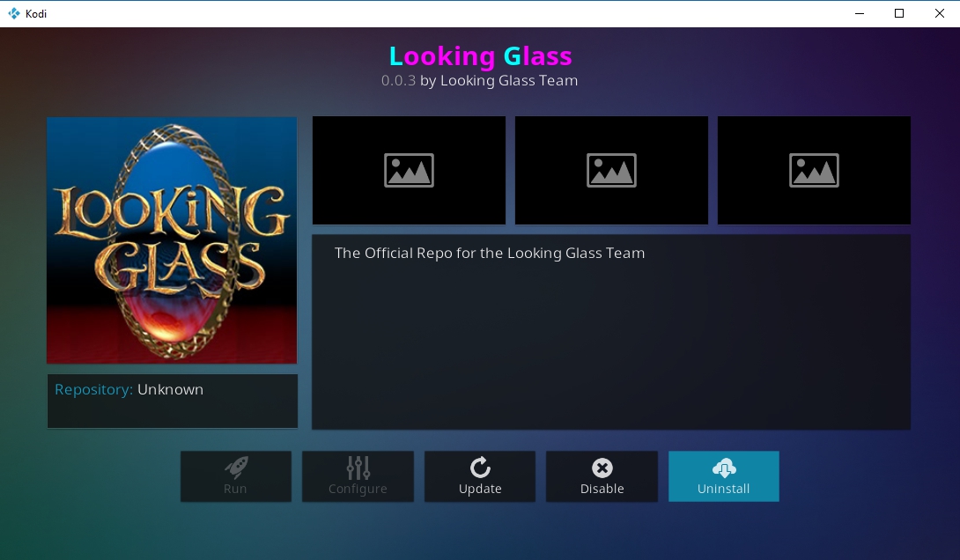Open the third screenshot placeholder thumbnail

point(815,170)
